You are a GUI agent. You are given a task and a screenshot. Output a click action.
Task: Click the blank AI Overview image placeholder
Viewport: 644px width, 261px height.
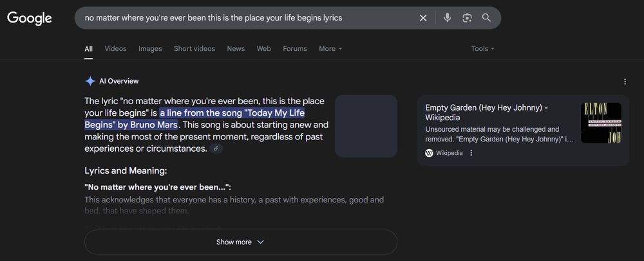click(x=366, y=126)
